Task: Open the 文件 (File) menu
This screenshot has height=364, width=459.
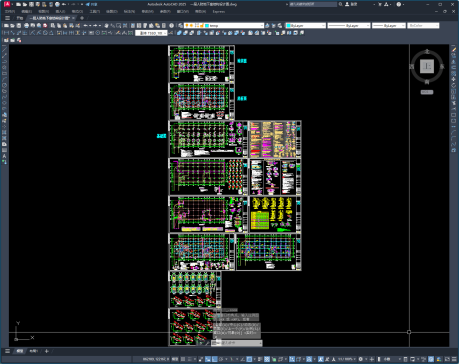Action: 10,11
